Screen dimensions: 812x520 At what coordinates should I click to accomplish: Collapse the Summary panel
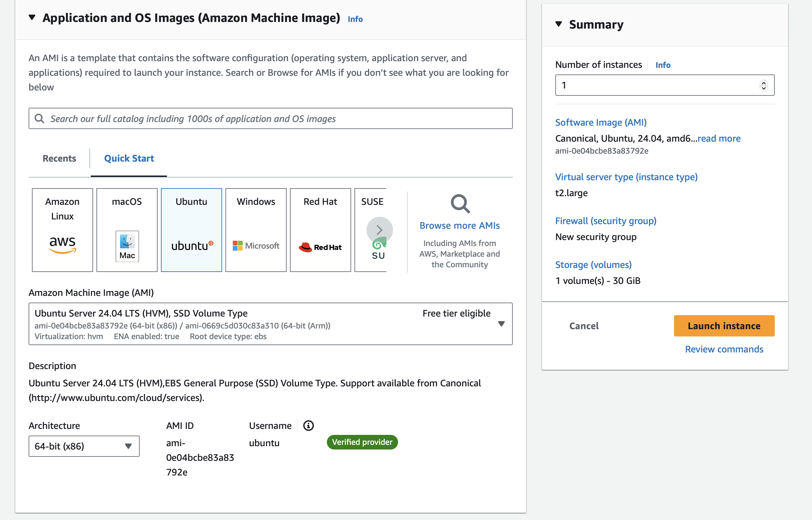tap(559, 24)
